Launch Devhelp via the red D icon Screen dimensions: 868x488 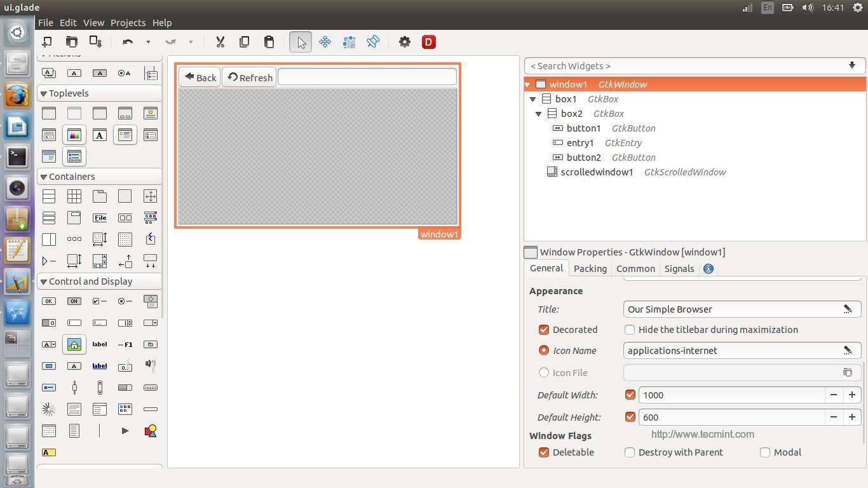click(x=429, y=42)
